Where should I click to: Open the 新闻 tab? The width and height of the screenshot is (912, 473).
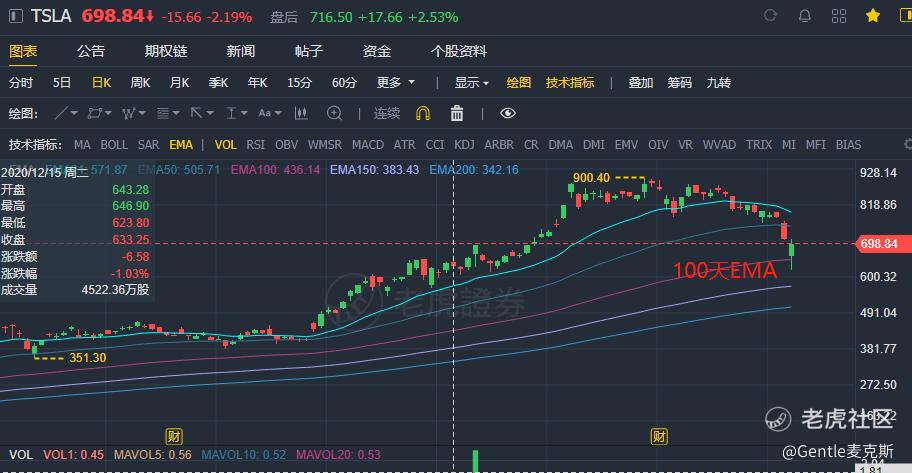point(241,51)
